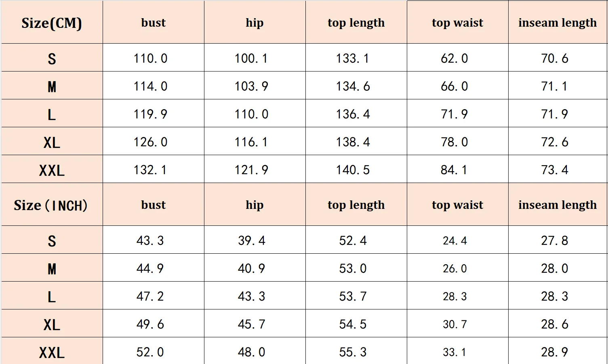Click the S row label in INCH table
608x364 pixels.
52,241
